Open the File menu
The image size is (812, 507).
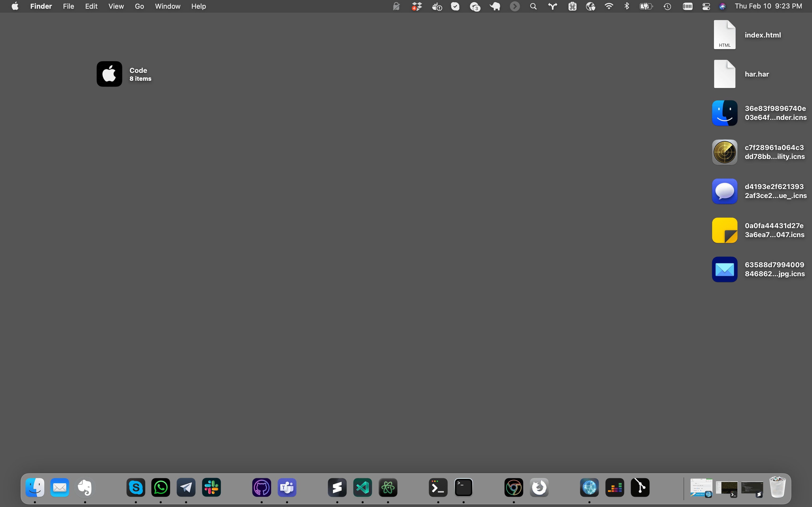tap(68, 6)
